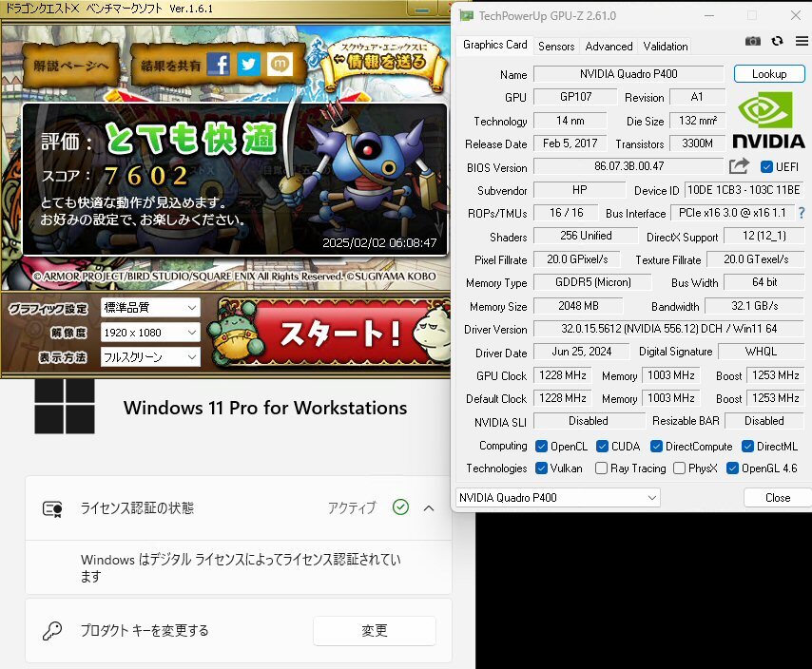Open the display mode dropdown (フルスクリーン)
Image resolution: width=812 pixels, height=669 pixels.
pos(150,357)
